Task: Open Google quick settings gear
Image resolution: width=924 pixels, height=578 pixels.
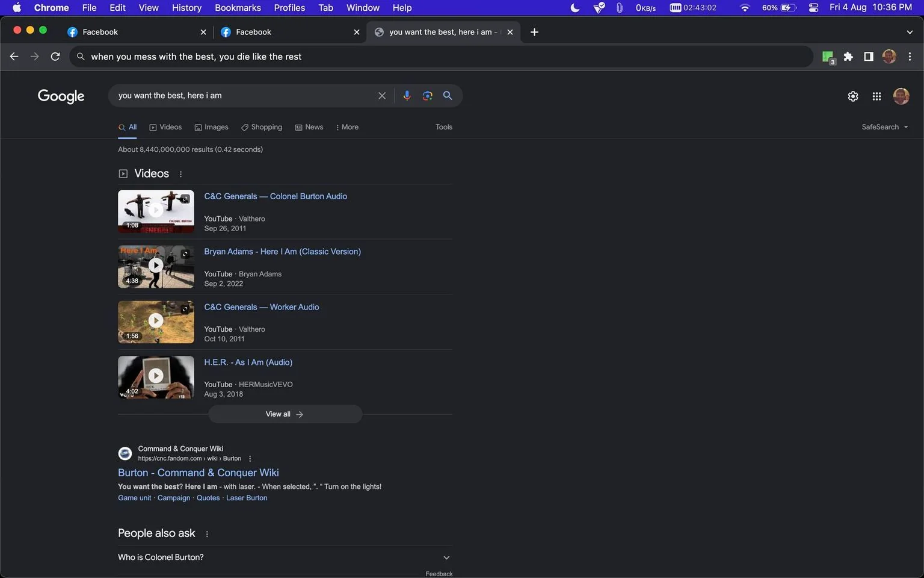Action: point(852,96)
